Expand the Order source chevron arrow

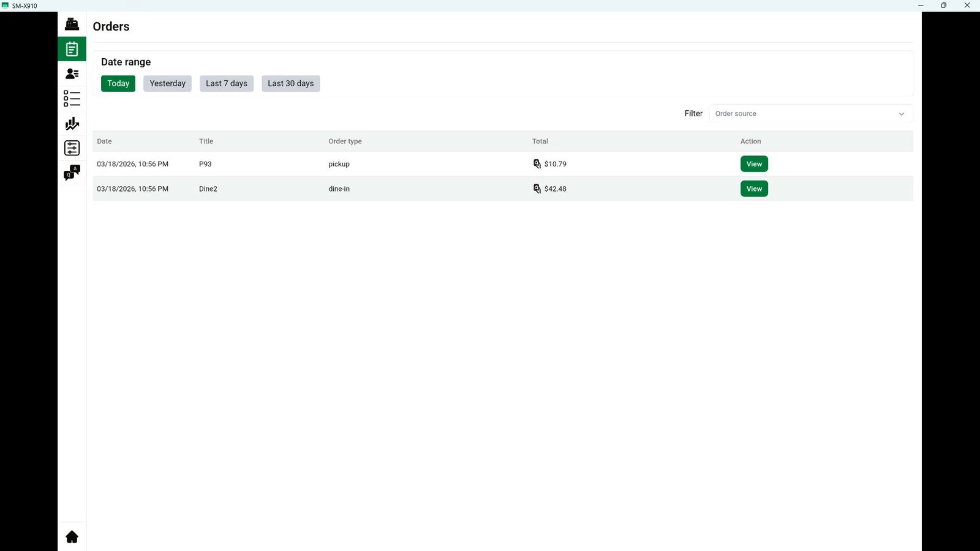pos(902,114)
